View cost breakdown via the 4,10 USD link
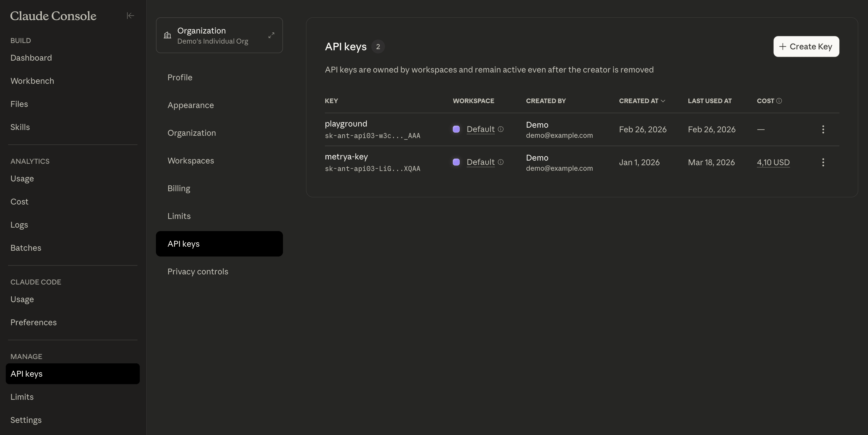Viewport: 868px width, 435px height. [773, 162]
